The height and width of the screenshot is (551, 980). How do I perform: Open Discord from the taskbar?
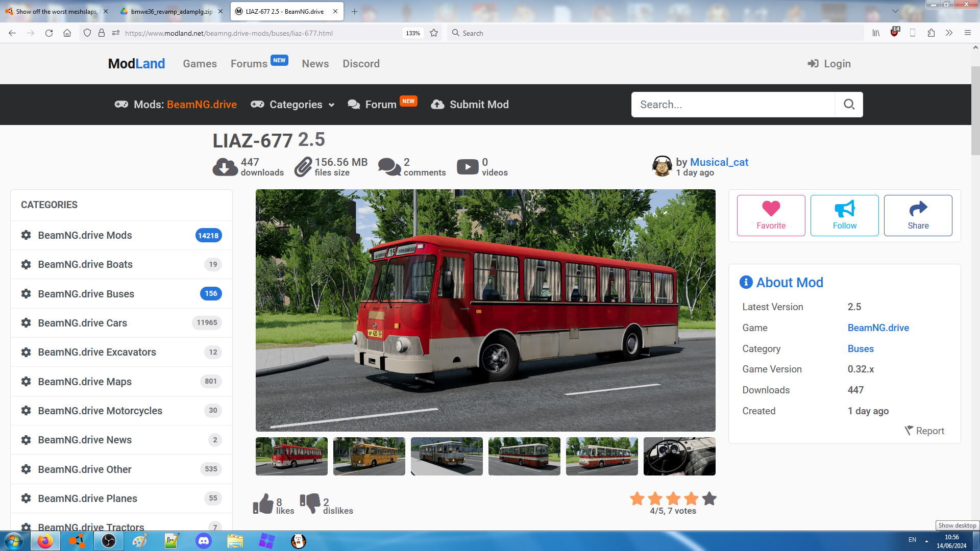coord(203,541)
